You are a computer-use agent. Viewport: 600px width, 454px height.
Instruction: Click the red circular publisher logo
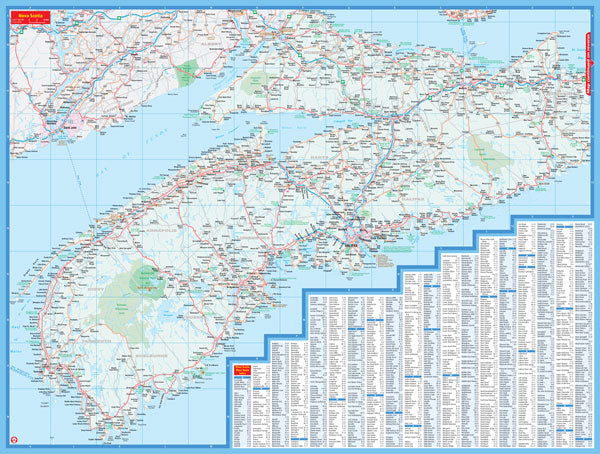16,438
